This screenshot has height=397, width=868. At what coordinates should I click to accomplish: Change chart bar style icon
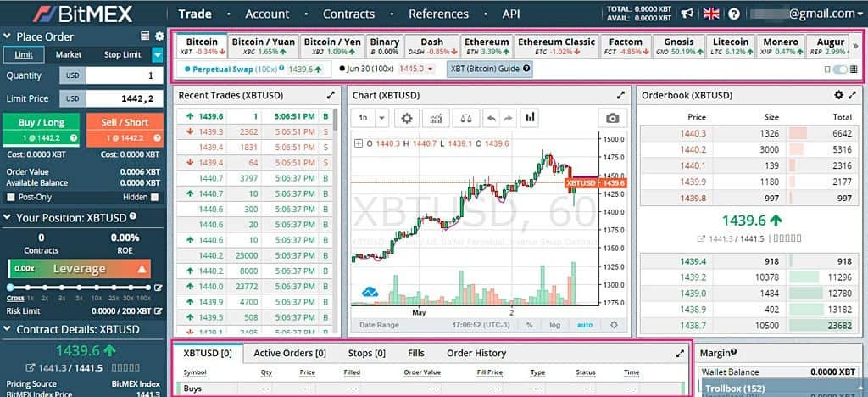[530, 117]
